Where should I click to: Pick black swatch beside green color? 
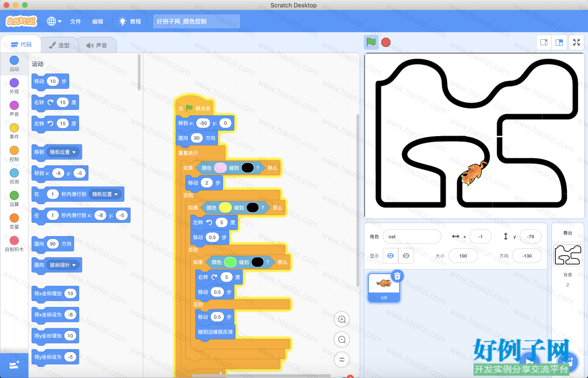[x=257, y=262]
